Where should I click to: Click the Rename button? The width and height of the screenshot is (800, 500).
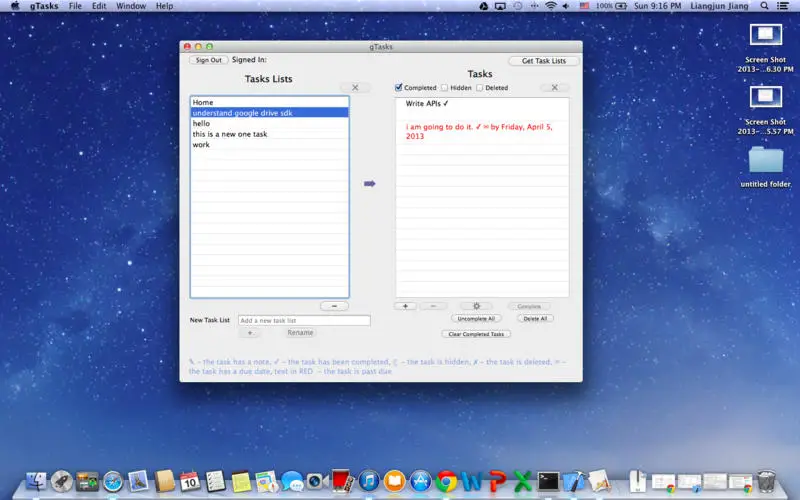301,333
